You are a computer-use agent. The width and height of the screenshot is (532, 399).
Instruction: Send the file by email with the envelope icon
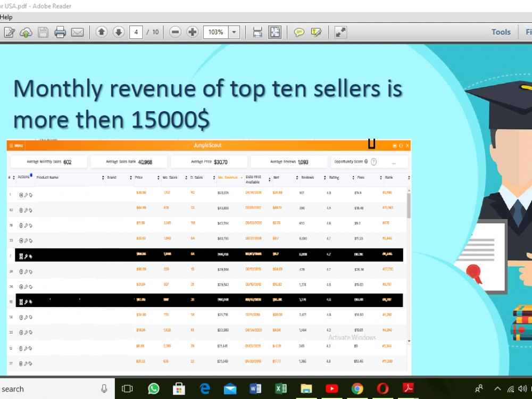point(77,32)
